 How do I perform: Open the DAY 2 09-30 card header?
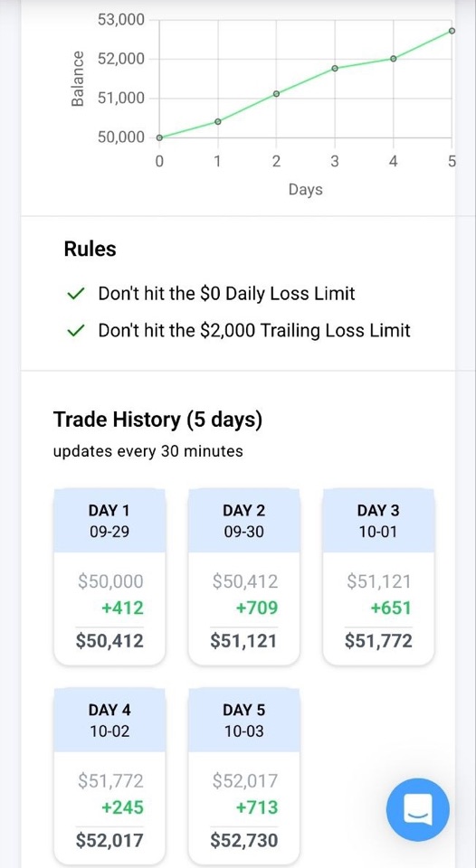pos(243,521)
